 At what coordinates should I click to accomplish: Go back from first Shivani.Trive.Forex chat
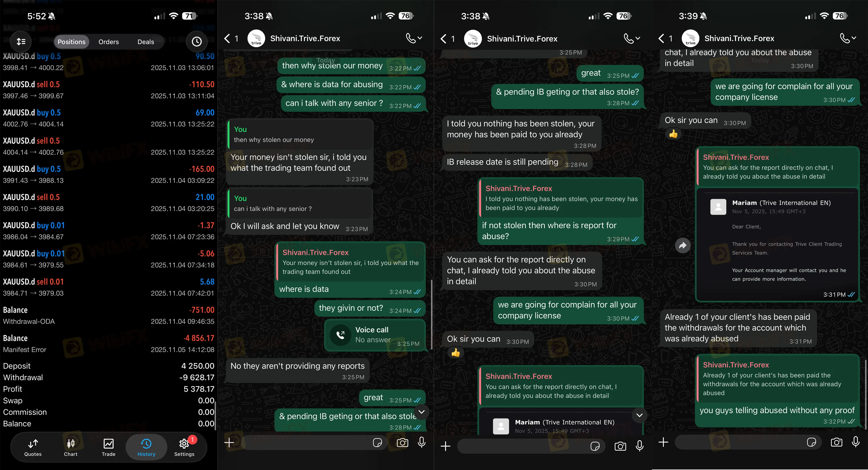click(x=231, y=39)
